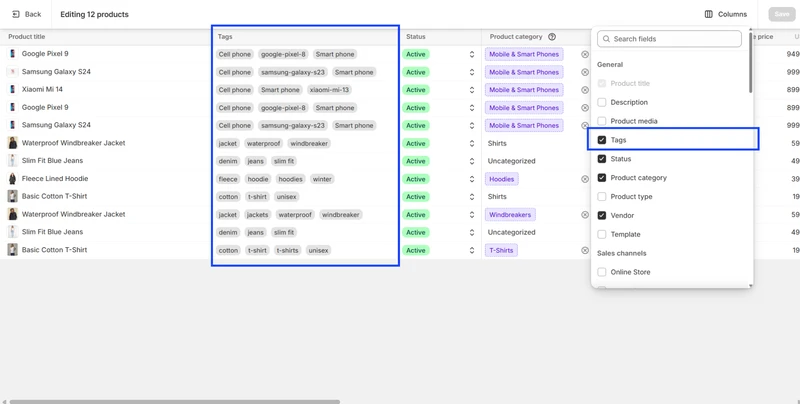Screen dimensions: 800x404
Task: Enable the Description column checkbox
Action: click(x=602, y=102)
